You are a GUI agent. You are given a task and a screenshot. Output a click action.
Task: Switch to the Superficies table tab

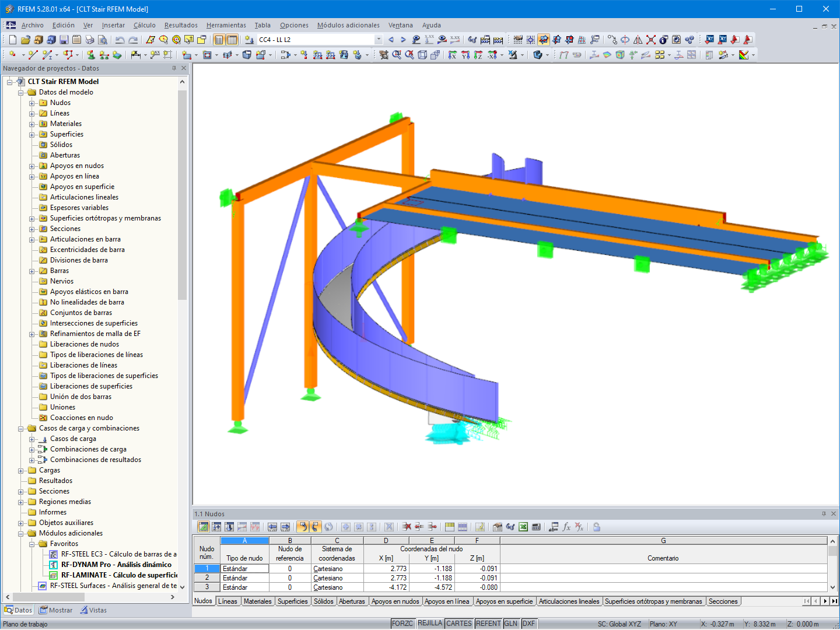pyautogui.click(x=292, y=601)
